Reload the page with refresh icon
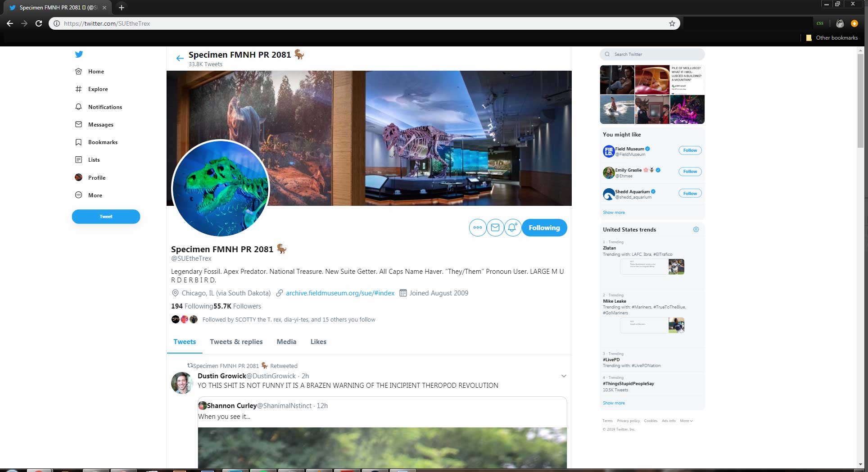 pos(39,23)
